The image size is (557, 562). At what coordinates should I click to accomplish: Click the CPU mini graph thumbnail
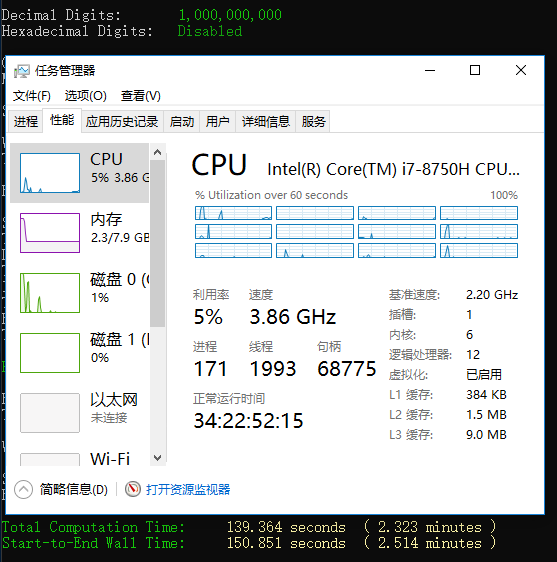[50, 173]
